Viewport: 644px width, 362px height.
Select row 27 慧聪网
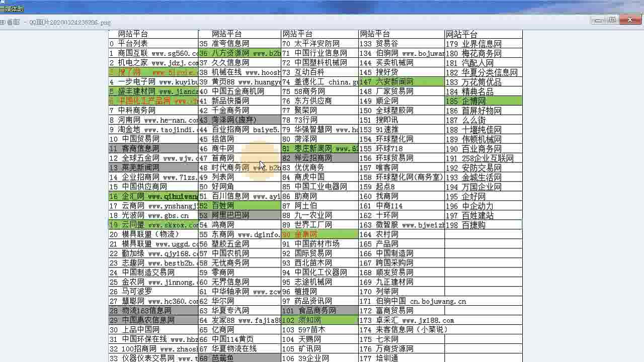[153, 301]
